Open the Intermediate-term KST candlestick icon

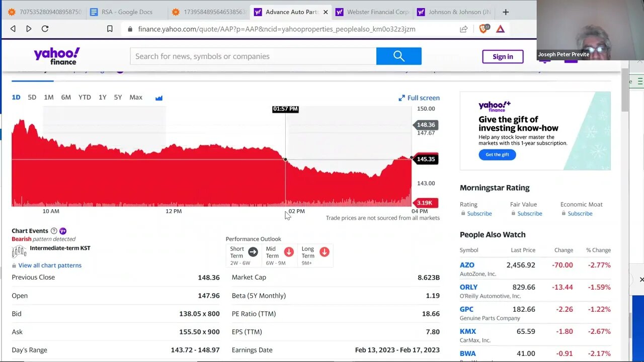pyautogui.click(x=19, y=251)
